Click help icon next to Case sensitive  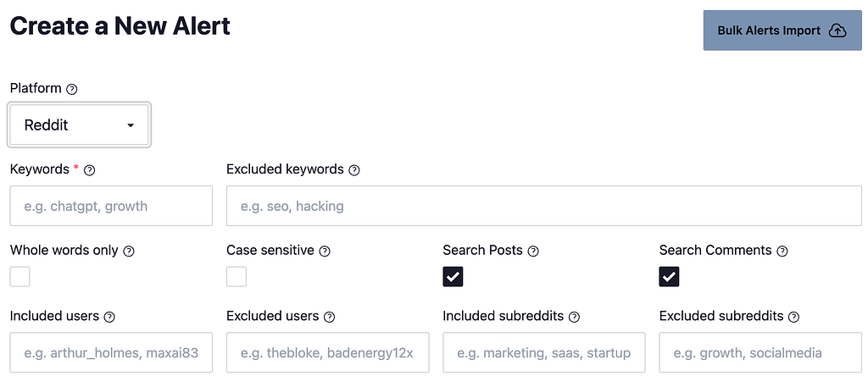click(325, 252)
